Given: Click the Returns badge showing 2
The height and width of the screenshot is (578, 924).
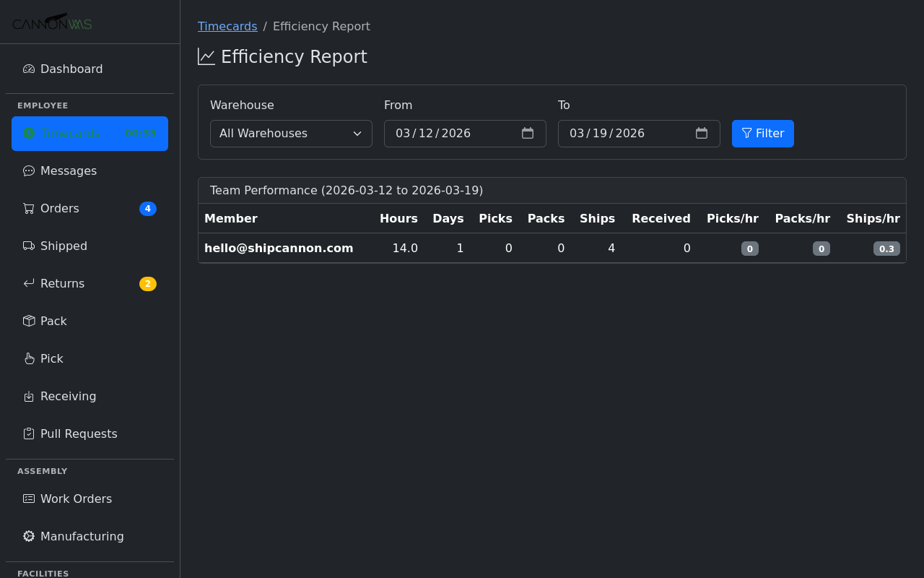Looking at the screenshot, I should [x=147, y=283].
